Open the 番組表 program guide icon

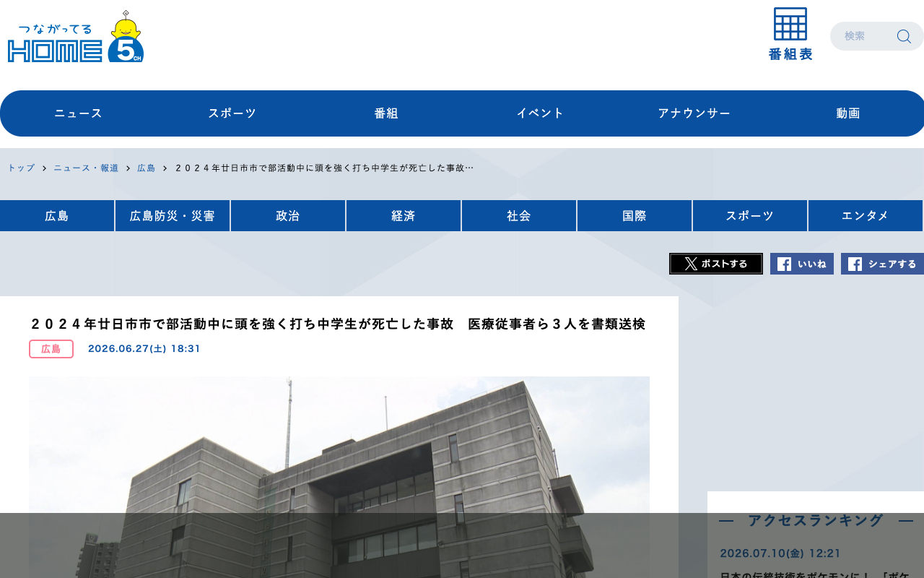(x=790, y=34)
